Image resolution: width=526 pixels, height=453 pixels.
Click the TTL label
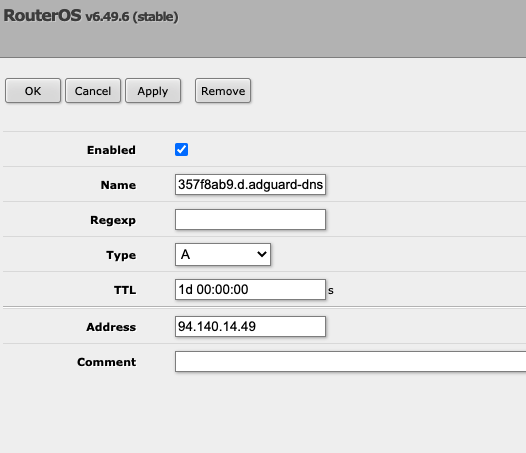pyautogui.click(x=125, y=290)
